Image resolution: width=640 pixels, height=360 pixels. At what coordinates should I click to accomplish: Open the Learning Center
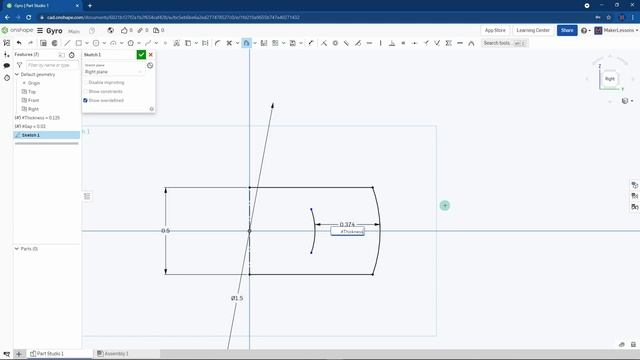coord(533,31)
